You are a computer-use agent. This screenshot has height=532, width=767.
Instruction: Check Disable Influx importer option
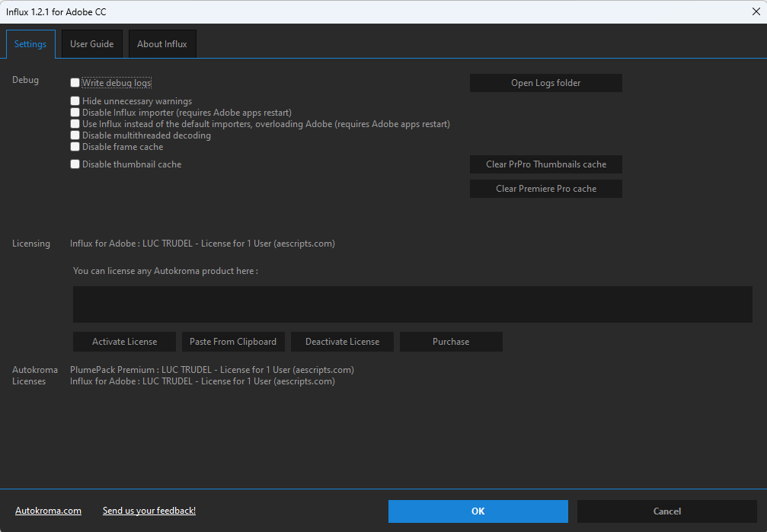(75, 113)
